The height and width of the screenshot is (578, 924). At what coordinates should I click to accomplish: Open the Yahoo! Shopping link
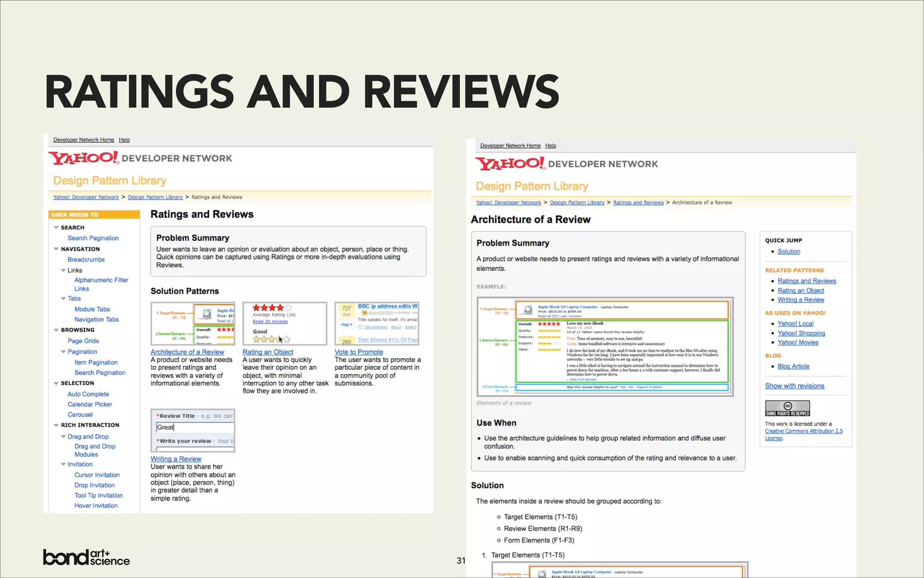pyautogui.click(x=801, y=333)
